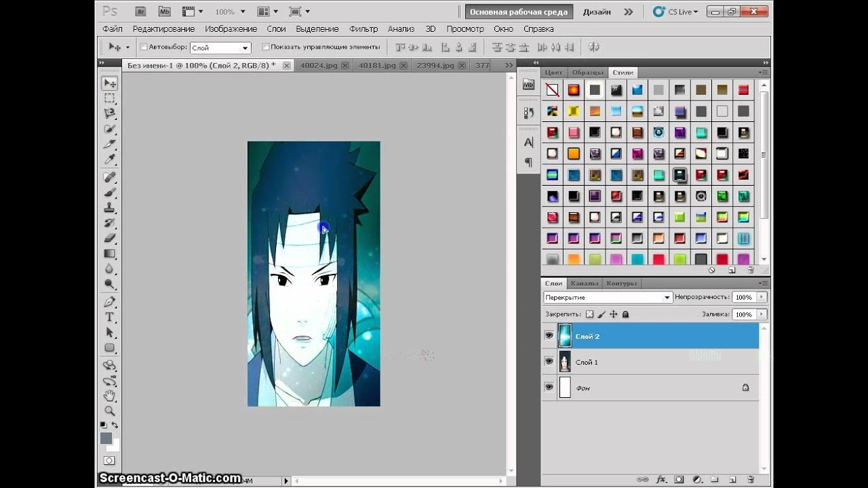This screenshot has width=868, height=488.
Task: Open the Фильтр menu
Action: click(363, 29)
